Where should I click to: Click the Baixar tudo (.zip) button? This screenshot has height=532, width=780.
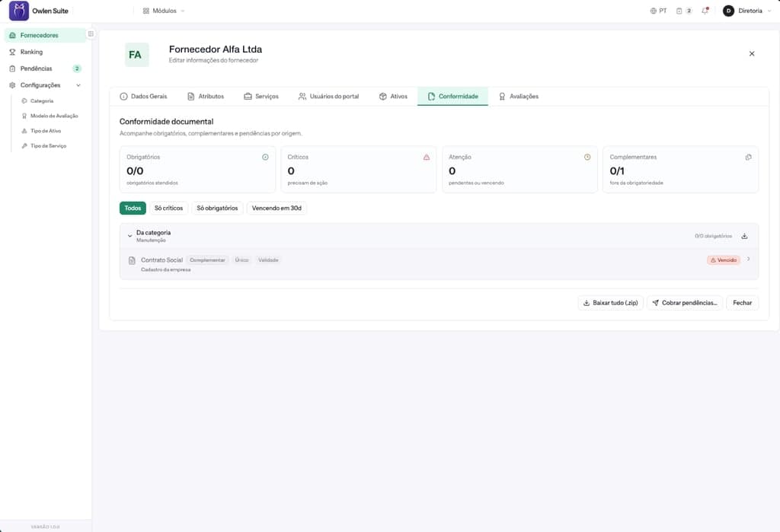610,303
